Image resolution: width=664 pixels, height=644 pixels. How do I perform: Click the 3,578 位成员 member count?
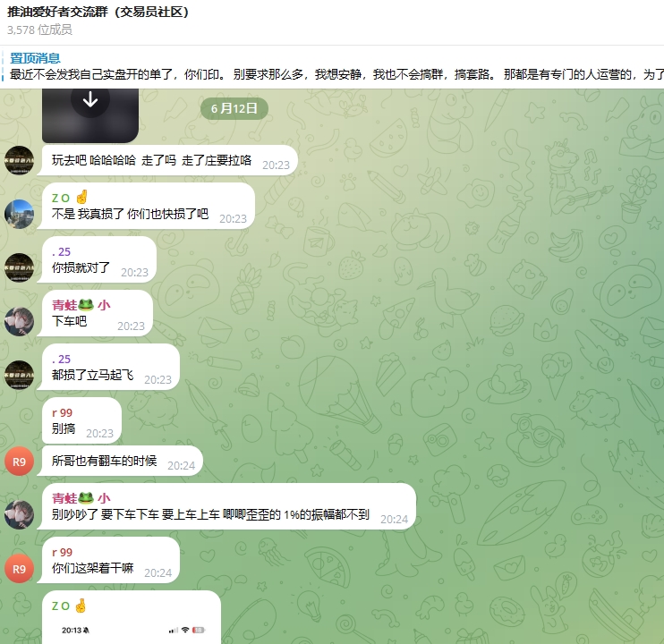[x=39, y=30]
